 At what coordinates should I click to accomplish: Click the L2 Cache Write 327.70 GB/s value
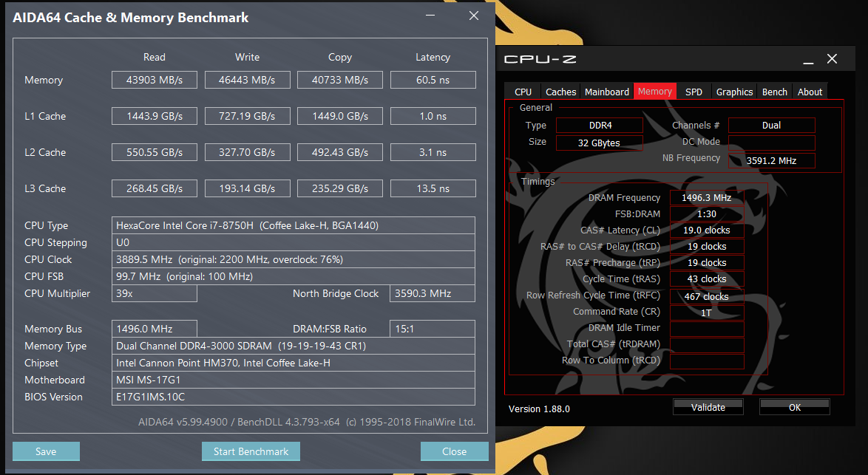(248, 152)
